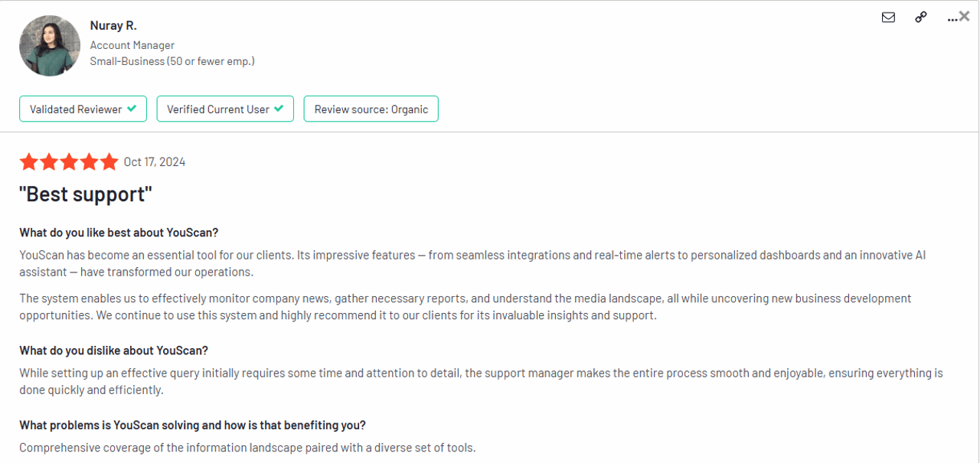Screen dimensions: 980x463
Task: Select the Small-Business company size label
Action: click(172, 60)
